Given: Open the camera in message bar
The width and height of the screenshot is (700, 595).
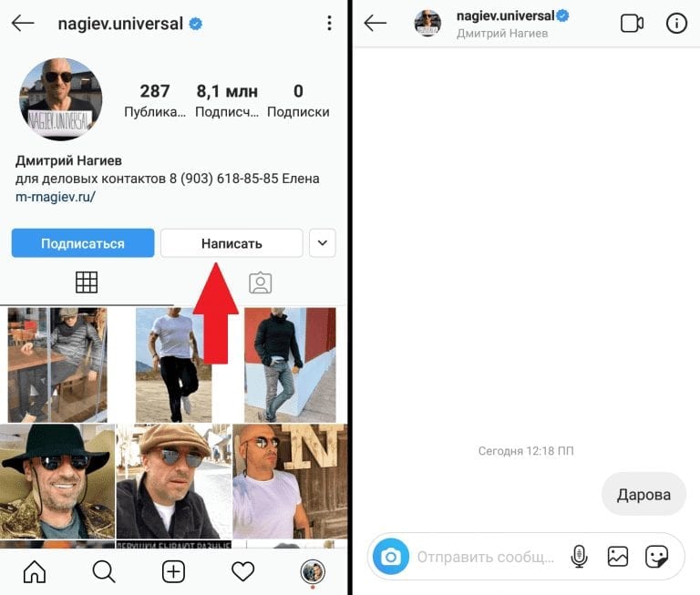Looking at the screenshot, I should pos(391,557).
